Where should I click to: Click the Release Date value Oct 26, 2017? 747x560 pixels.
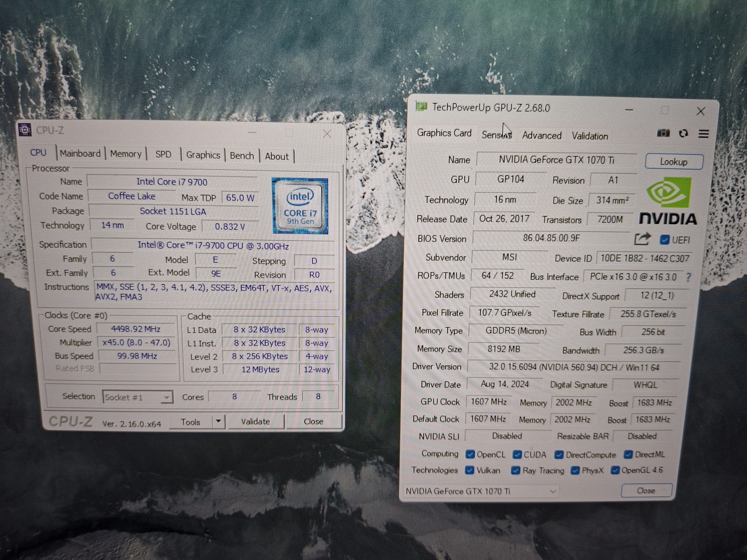click(x=504, y=219)
